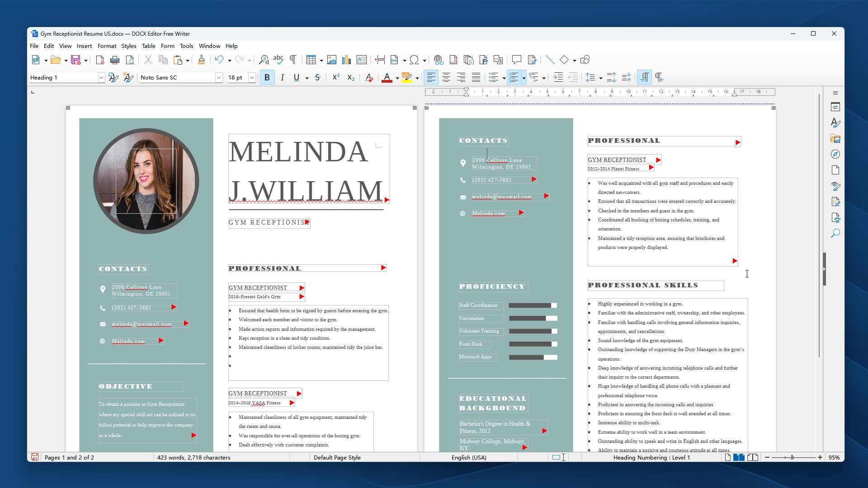Open the paragraph style dropdown Heading 1
Image resolution: width=868 pixels, height=488 pixels.
[x=101, y=78]
